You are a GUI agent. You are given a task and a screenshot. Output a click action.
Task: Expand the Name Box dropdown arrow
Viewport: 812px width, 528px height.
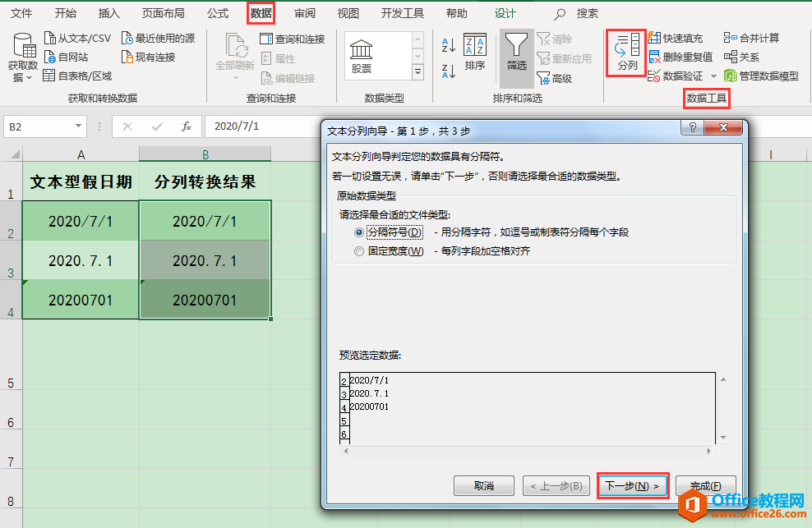coord(78,126)
